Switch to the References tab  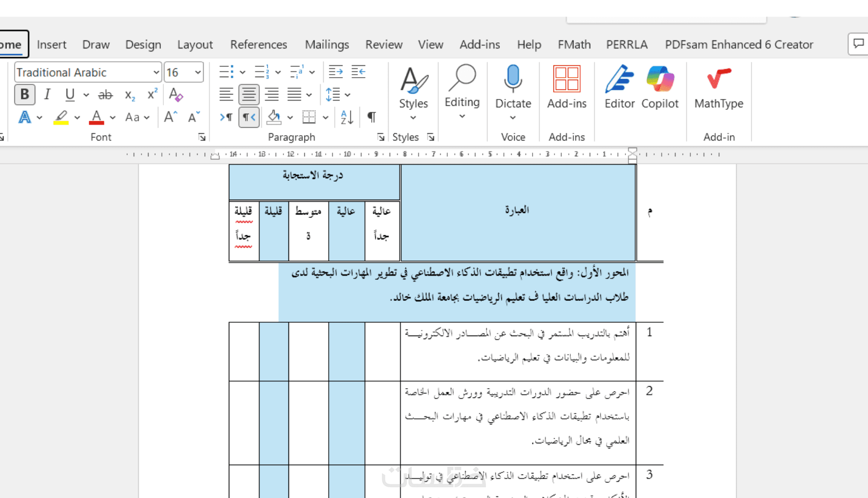[x=259, y=44]
